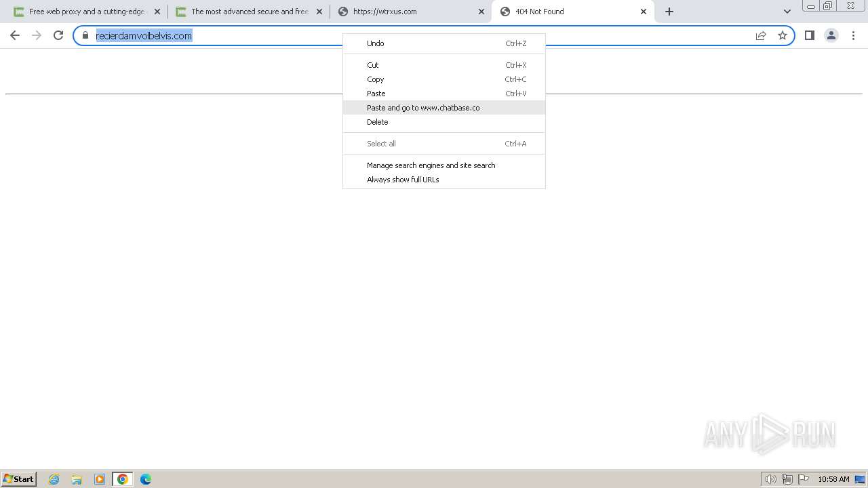Close the 'Free web proxy' tab
This screenshot has height=488, width=868.
point(157,12)
